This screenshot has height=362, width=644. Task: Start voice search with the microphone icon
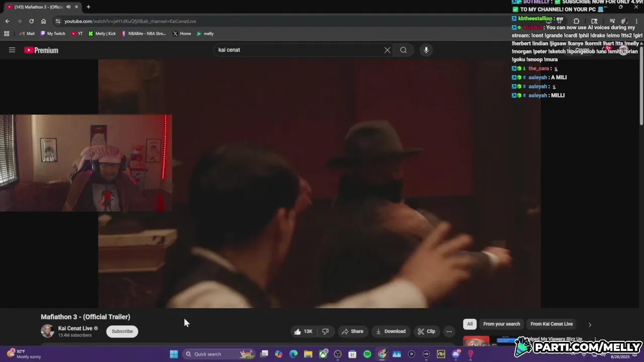pyautogui.click(x=426, y=50)
